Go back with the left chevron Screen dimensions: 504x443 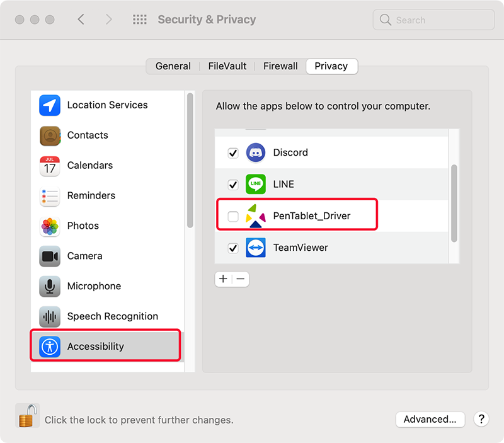click(81, 20)
